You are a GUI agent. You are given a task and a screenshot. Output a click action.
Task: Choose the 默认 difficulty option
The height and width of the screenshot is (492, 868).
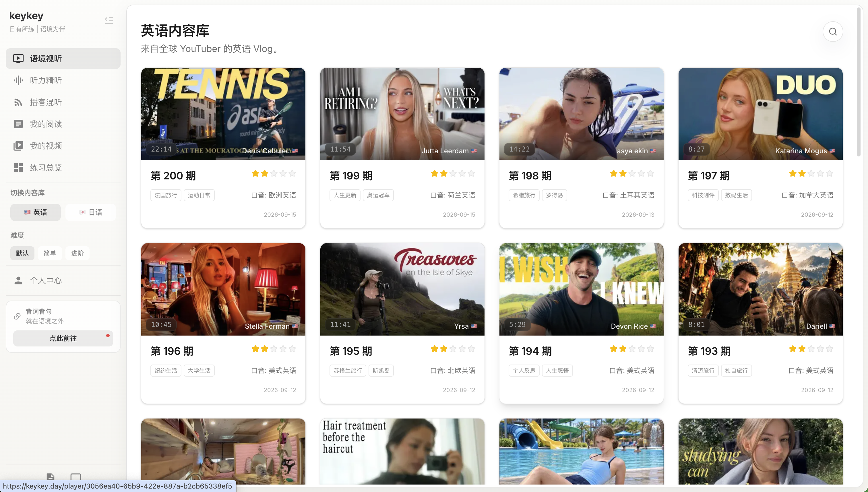[x=22, y=253]
